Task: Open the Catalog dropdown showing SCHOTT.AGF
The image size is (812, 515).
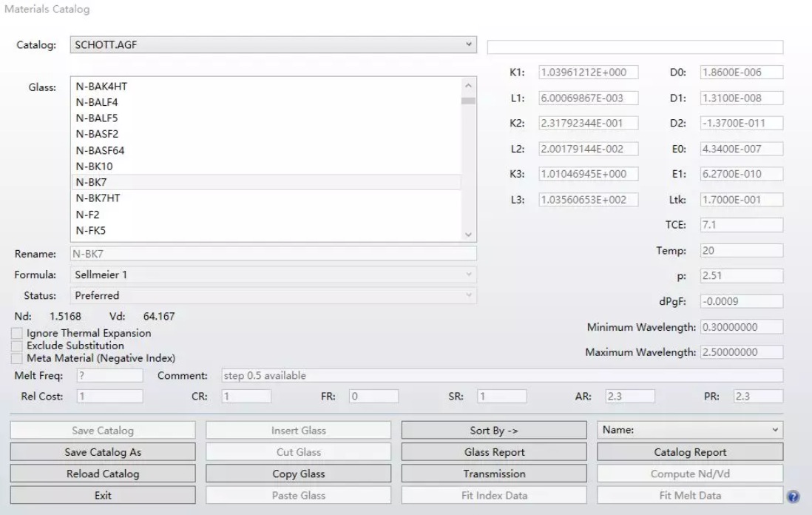Action: coord(273,45)
